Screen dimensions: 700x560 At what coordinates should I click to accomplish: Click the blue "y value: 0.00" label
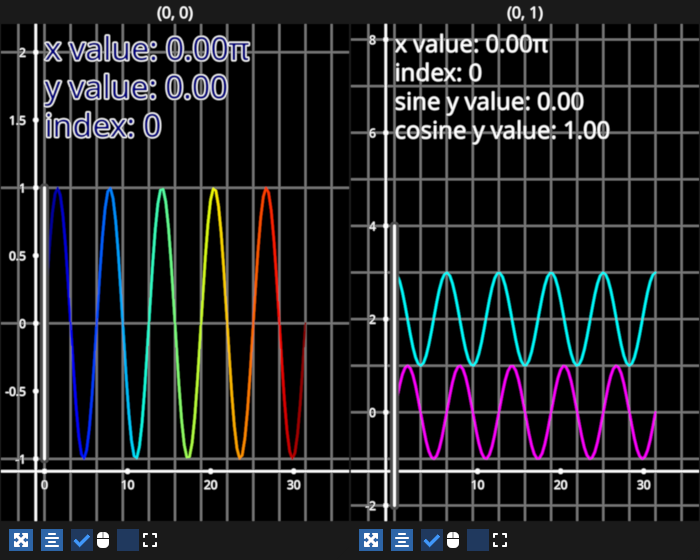136,88
